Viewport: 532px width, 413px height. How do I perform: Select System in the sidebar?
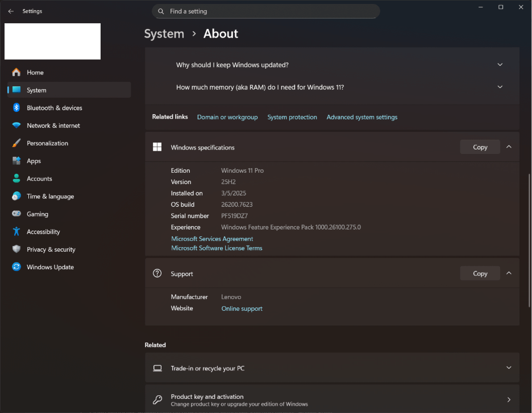pos(69,90)
